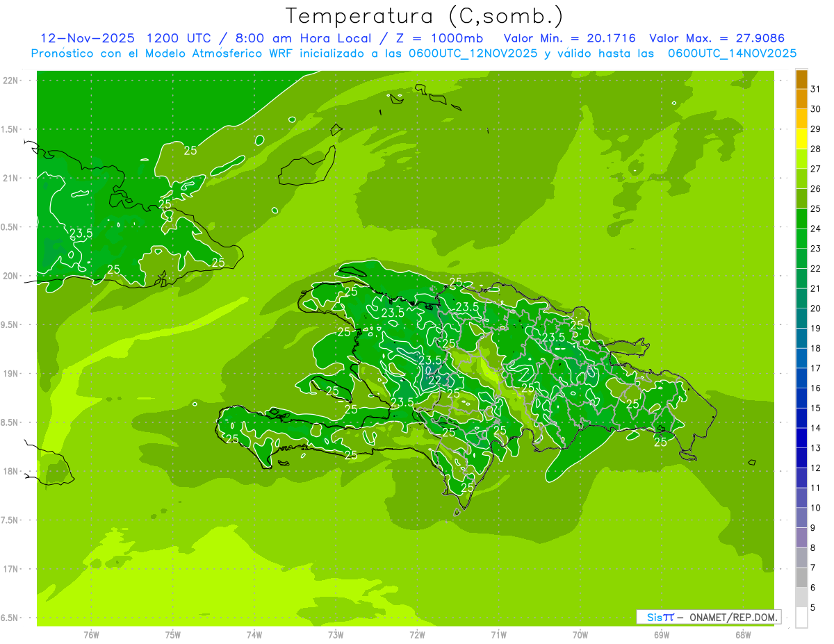Click 'Valor Min. = 20.1716' value
834x644 pixels.
(x=570, y=38)
